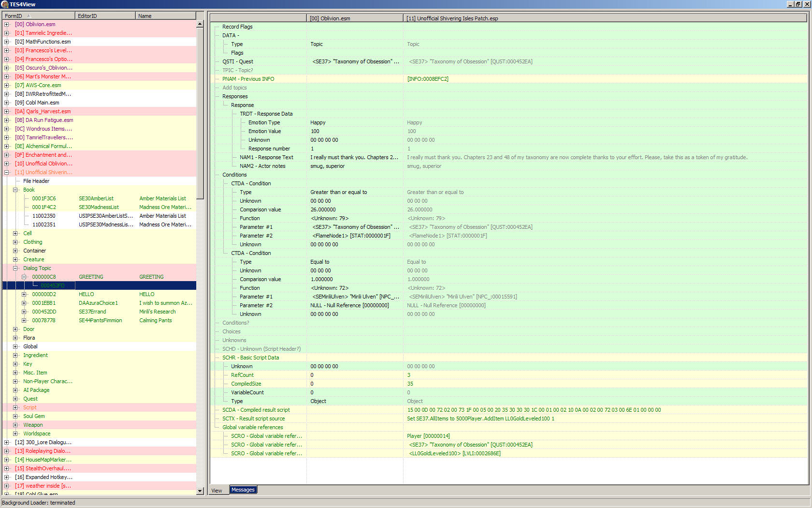
Task: Expand the Cell group
Action: tap(15, 233)
